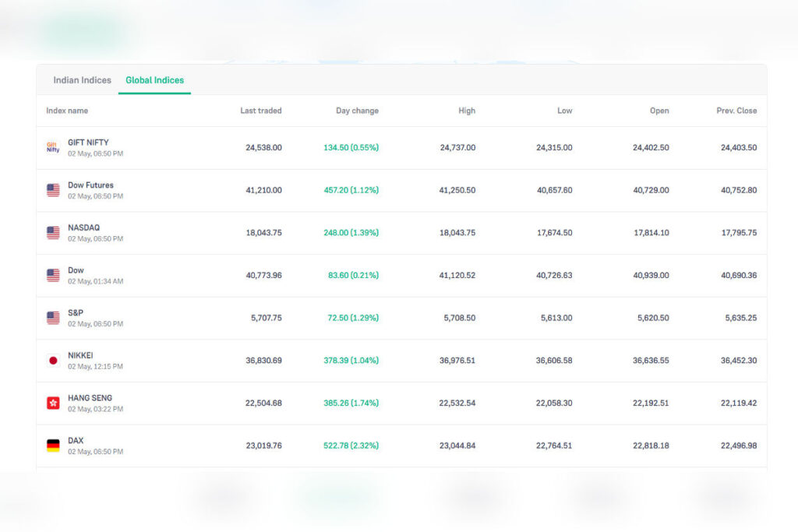The height and width of the screenshot is (532, 798).
Task: Open the HANG SENG index
Action: [x=90, y=398]
